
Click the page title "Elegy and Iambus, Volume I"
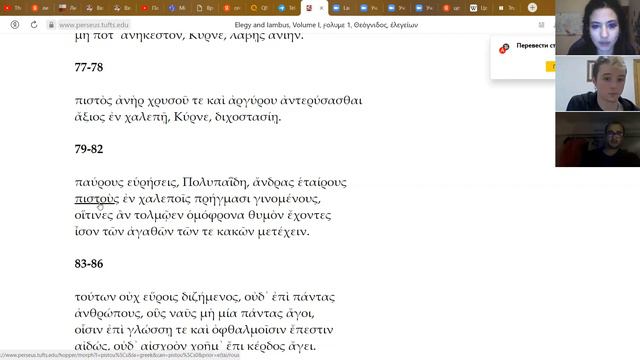[277, 25]
